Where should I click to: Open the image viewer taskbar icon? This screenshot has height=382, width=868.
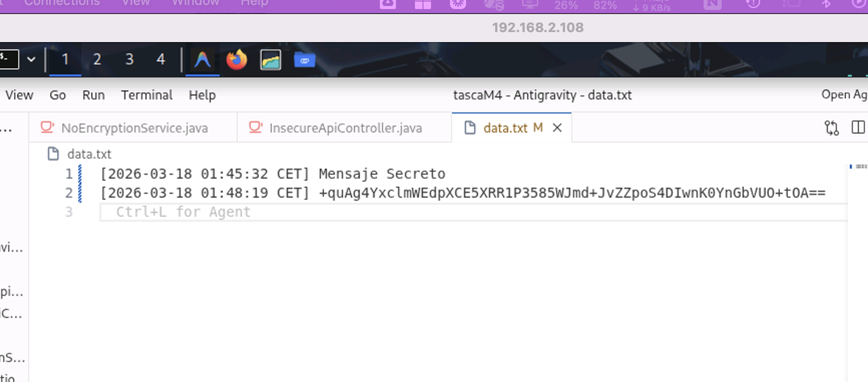click(x=271, y=60)
